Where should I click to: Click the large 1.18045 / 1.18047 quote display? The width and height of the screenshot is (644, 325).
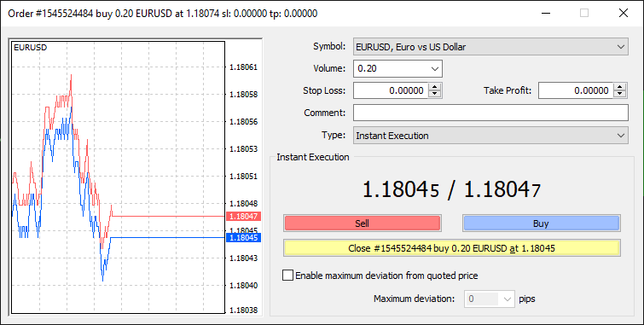(451, 190)
